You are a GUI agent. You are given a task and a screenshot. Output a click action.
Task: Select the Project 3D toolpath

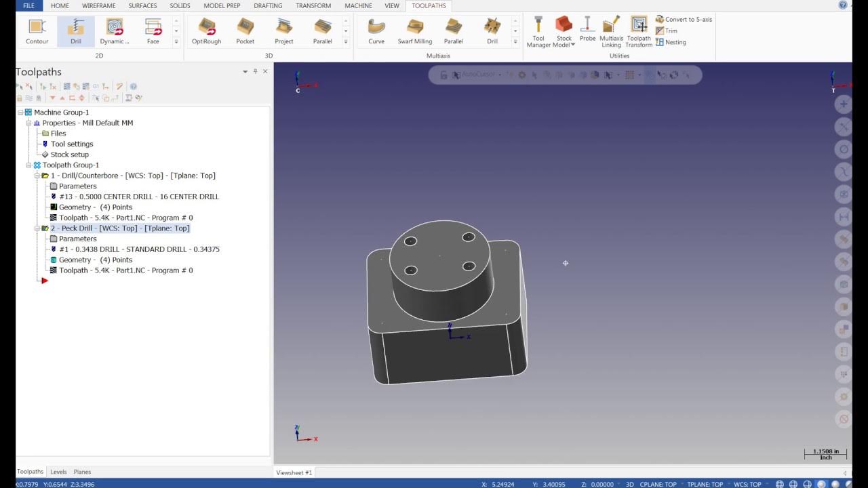284,31
